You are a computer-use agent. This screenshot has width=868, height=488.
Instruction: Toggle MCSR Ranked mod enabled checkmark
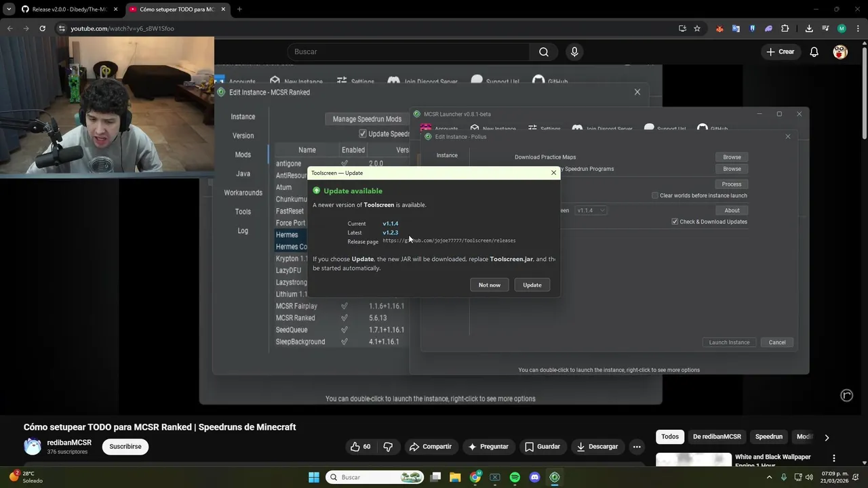click(x=344, y=318)
